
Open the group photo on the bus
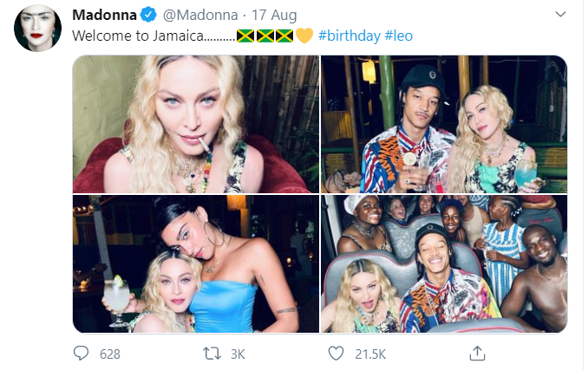click(x=444, y=263)
